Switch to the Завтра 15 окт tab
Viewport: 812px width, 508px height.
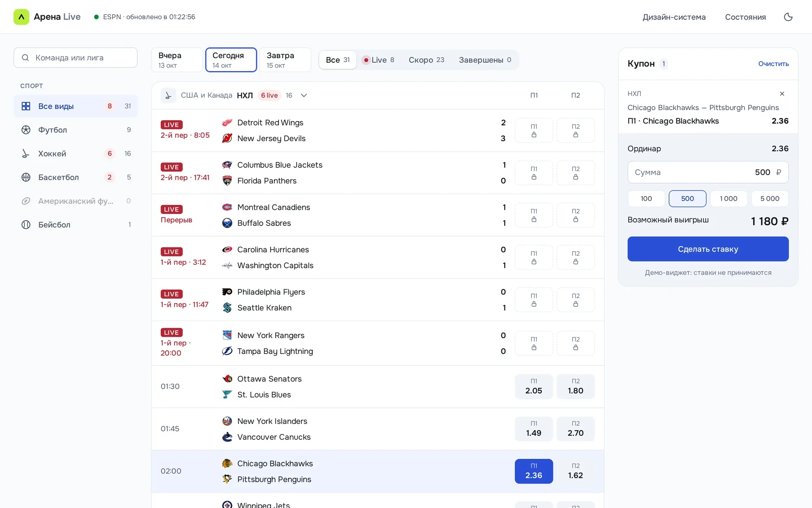click(285, 60)
